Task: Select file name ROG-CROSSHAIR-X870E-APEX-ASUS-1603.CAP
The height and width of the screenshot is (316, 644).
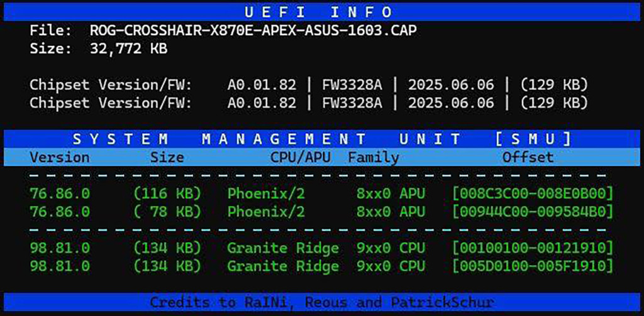Action: 253,30
